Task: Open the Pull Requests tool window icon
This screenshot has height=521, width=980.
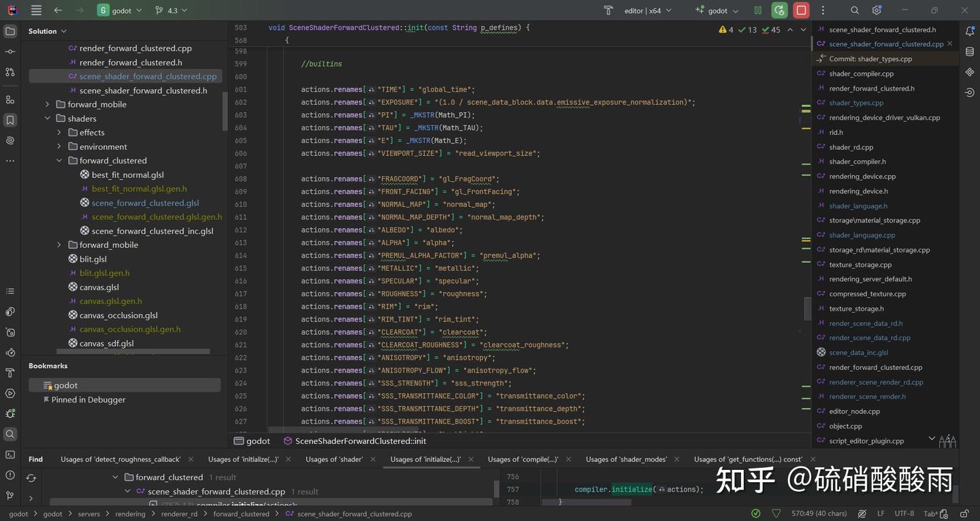Action: (x=10, y=72)
